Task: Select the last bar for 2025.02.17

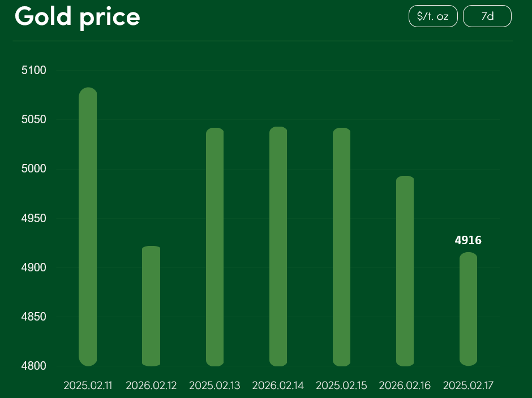Action: point(468,309)
